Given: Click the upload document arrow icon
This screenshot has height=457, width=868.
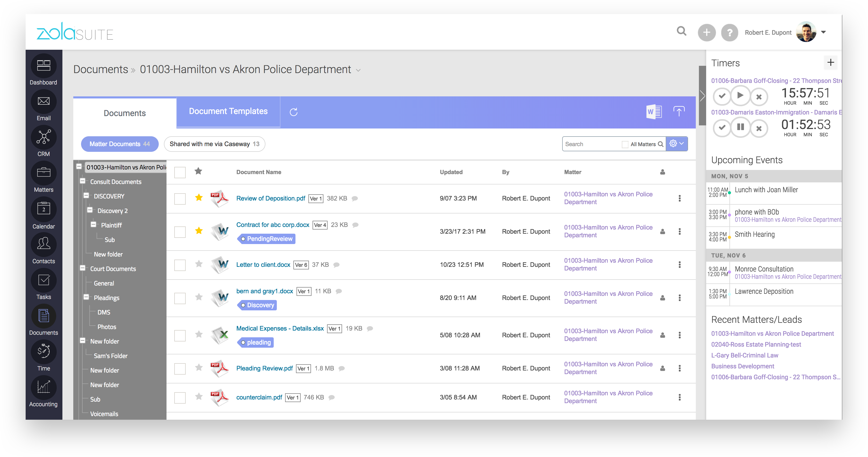Looking at the screenshot, I should 679,112.
